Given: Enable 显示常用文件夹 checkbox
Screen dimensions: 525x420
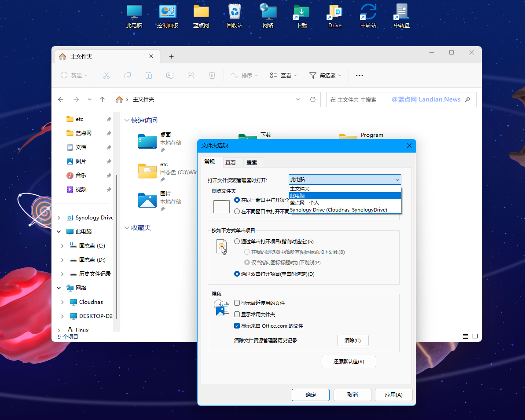Looking at the screenshot, I should (237, 314).
